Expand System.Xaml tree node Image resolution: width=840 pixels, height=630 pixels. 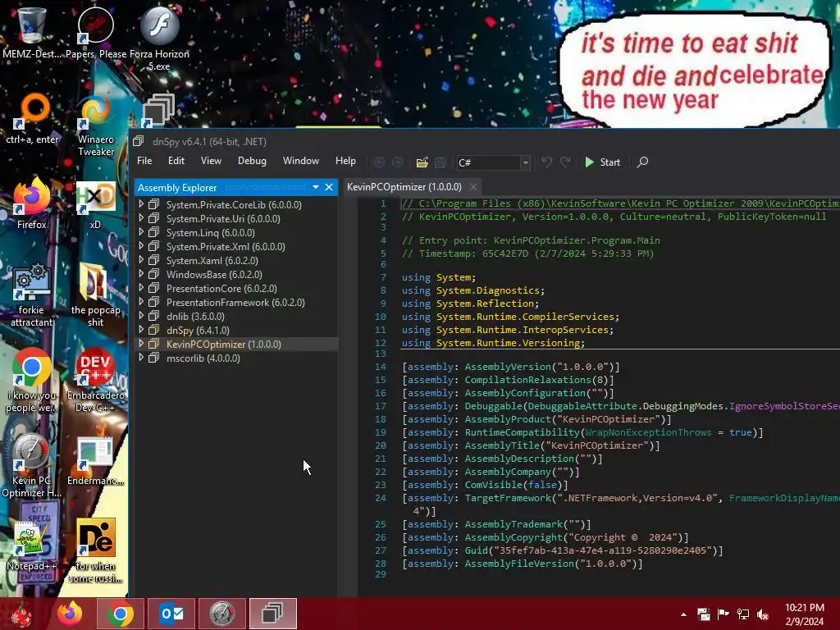click(141, 260)
